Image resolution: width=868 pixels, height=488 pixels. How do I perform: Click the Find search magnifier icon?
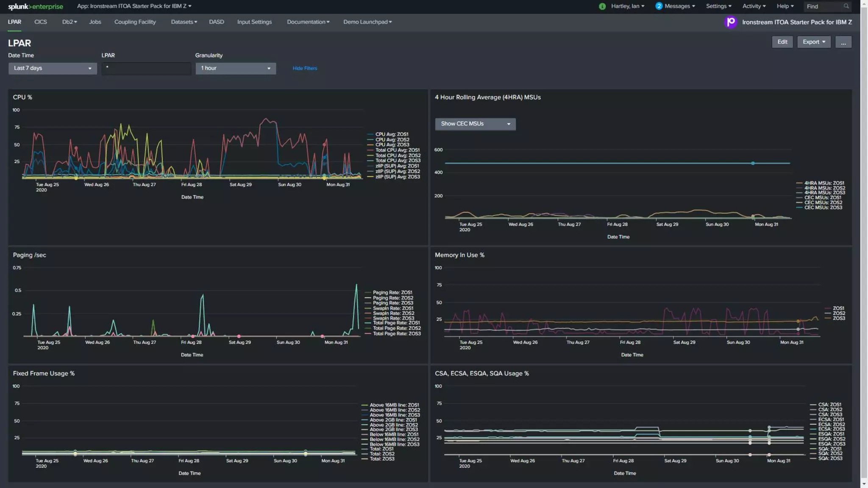[x=846, y=6]
